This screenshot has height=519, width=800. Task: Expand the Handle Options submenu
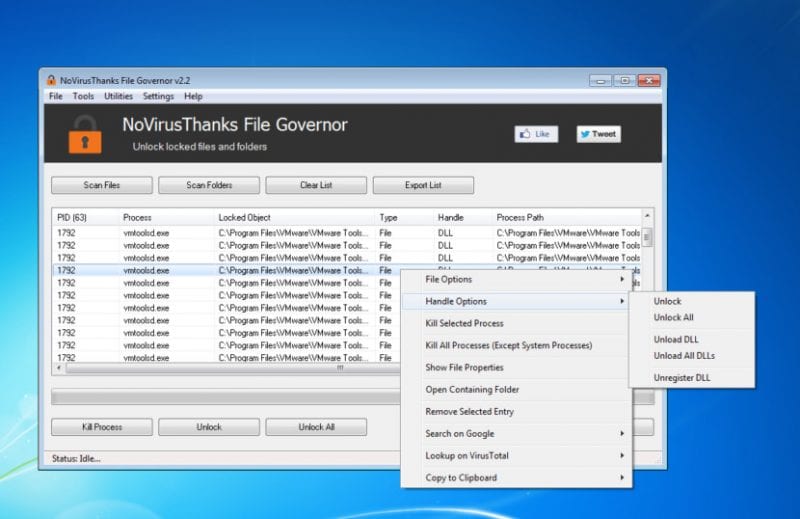[516, 302]
